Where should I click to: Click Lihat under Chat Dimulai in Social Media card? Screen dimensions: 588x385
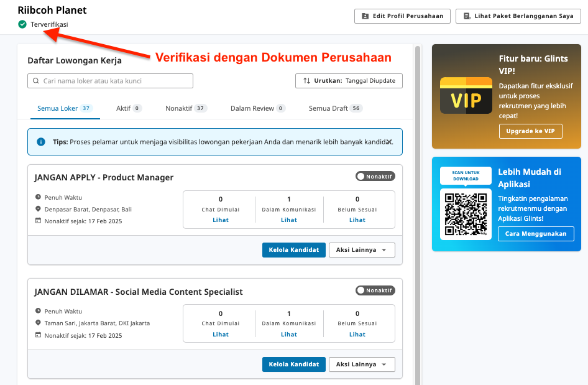click(x=221, y=335)
